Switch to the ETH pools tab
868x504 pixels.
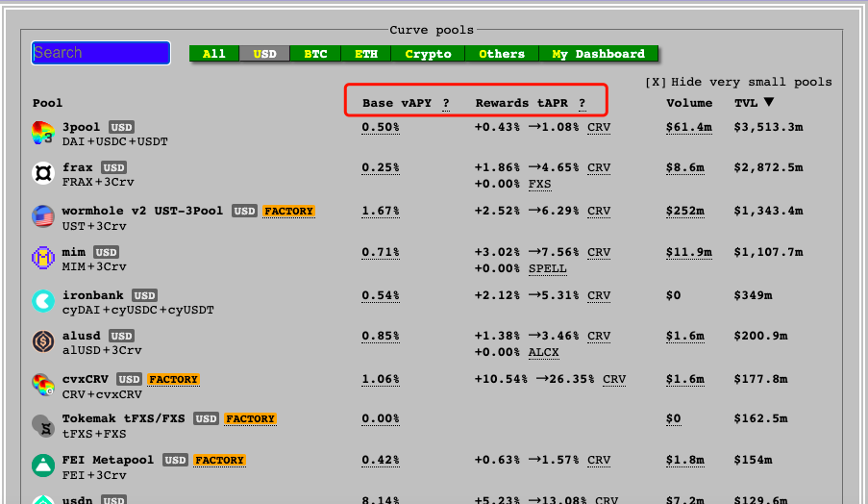(x=366, y=54)
